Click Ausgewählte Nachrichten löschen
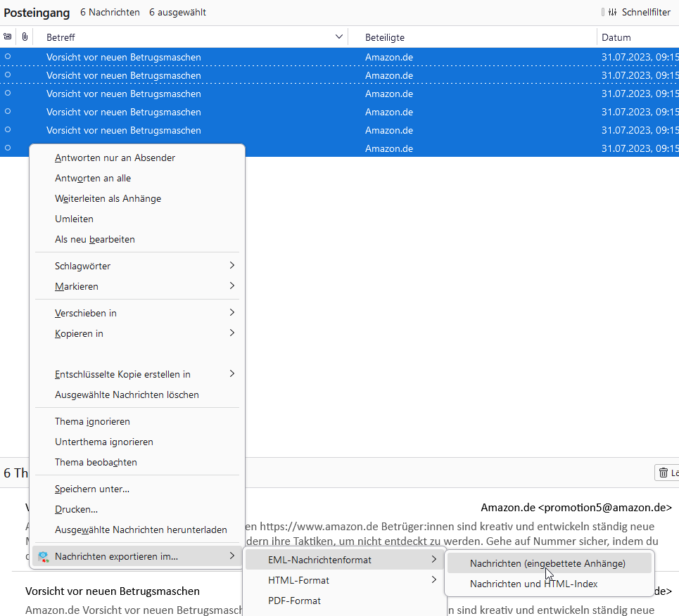Viewport: 679px width, 616px height. click(127, 394)
